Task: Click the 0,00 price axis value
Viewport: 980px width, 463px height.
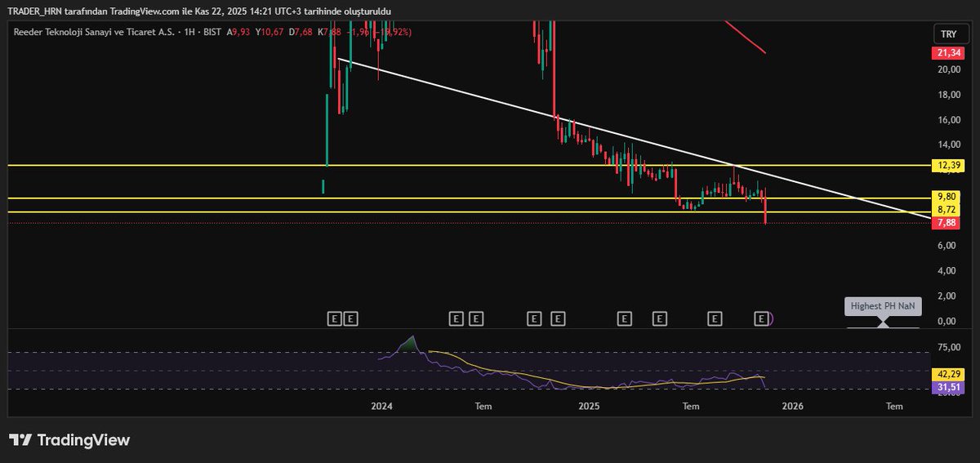Action: tap(948, 321)
